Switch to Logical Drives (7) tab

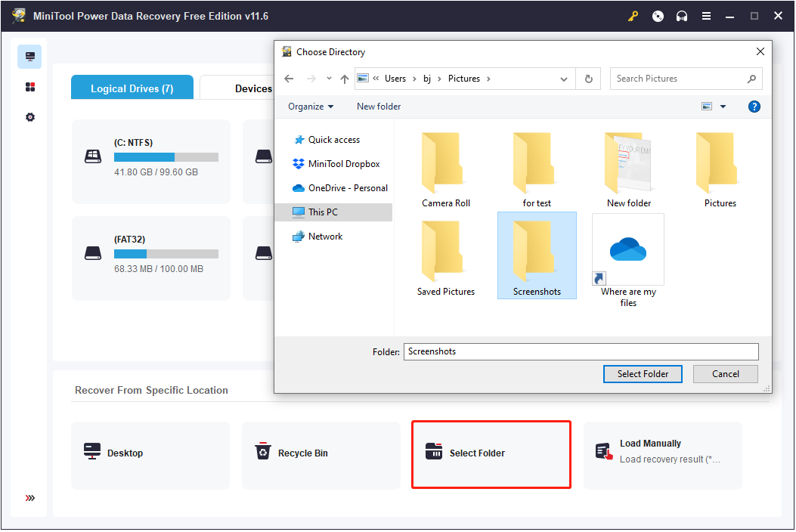(132, 88)
